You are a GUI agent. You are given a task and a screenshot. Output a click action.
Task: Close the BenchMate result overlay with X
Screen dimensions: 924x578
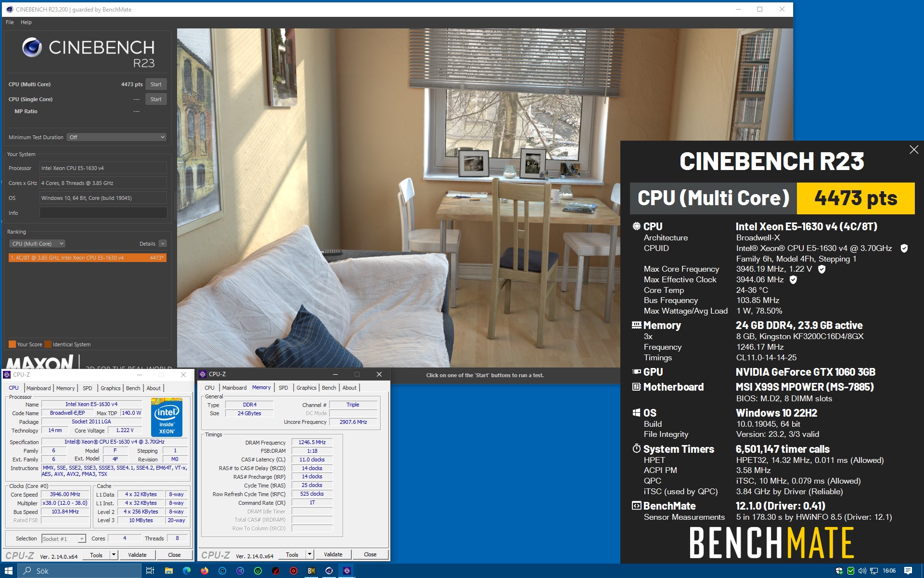point(914,150)
